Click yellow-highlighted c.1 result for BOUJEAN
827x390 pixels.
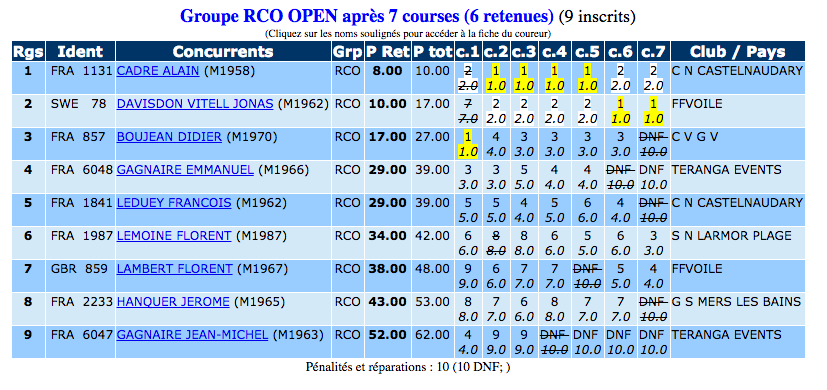[x=467, y=145]
